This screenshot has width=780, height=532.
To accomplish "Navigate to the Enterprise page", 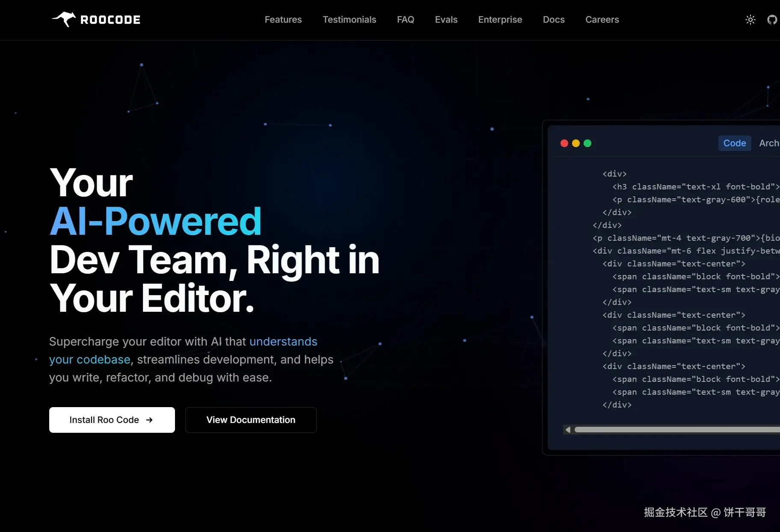I will tap(500, 20).
